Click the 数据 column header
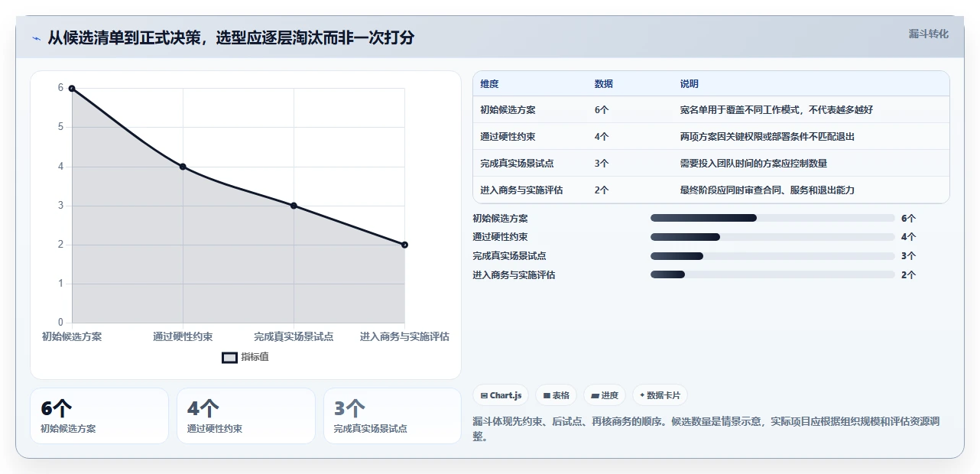Viewport: 980px width, 474px height. [x=604, y=84]
